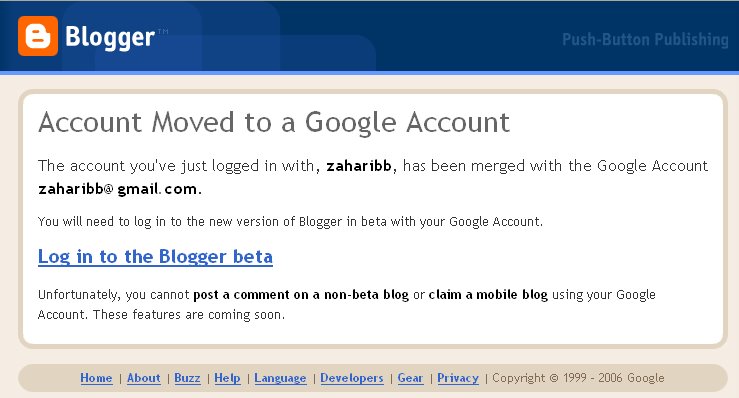Click the Push-Button Publishing tagline
Image resolution: width=739 pixels, height=398 pixels.
(x=645, y=40)
